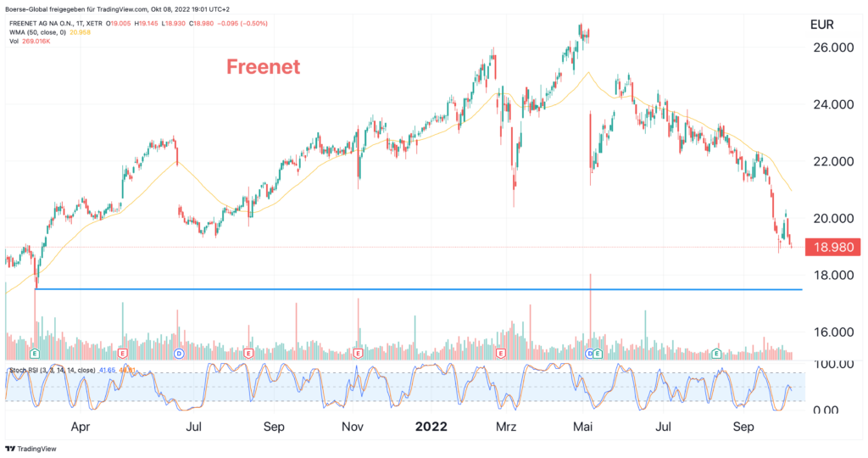Click the blue dividend D marker above Jul
Image resolution: width=868 pixels, height=458 pixels.
point(179,354)
